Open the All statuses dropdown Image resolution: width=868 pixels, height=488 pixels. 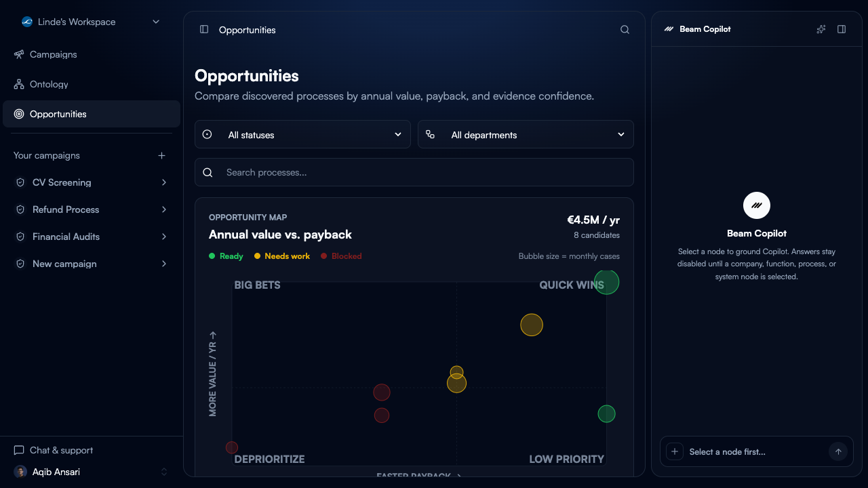click(302, 134)
